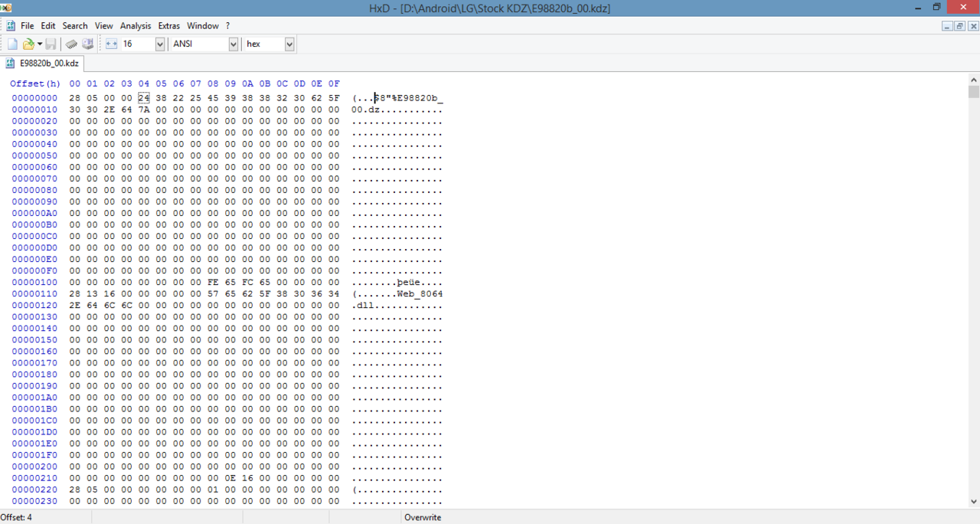Click the vertical scrollbar thumb

click(974, 92)
